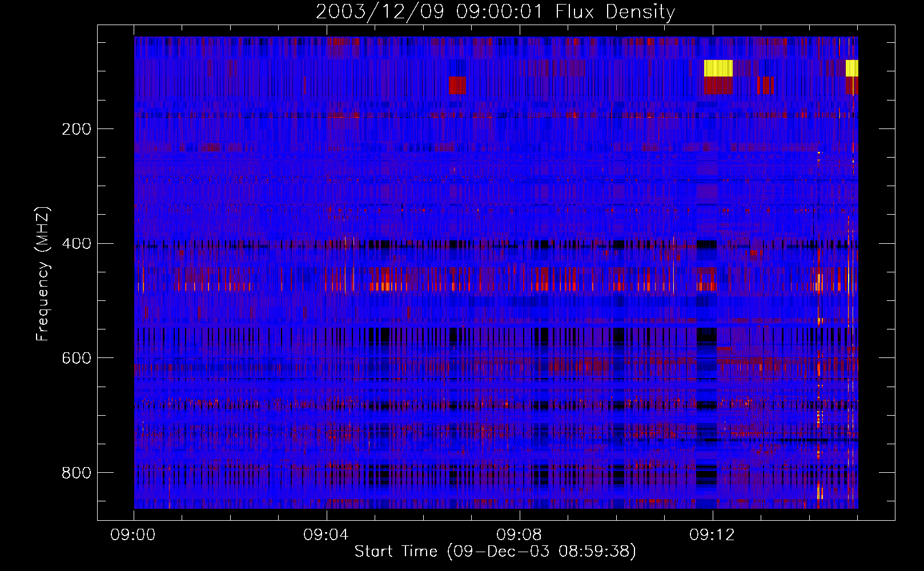This screenshot has width=924, height=571.
Task: Click the plot title '2003/12/09 09:00:01 Flux Density'
Action: tap(495, 11)
